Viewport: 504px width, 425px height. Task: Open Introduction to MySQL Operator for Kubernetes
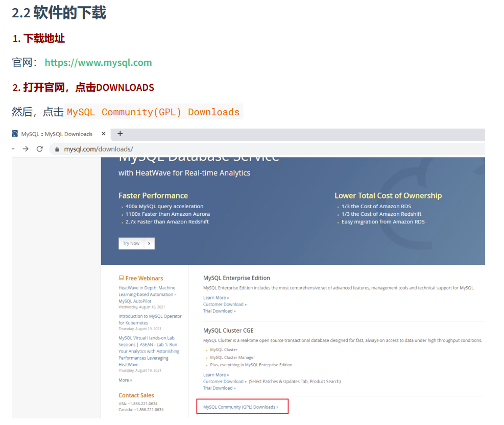coord(150,319)
